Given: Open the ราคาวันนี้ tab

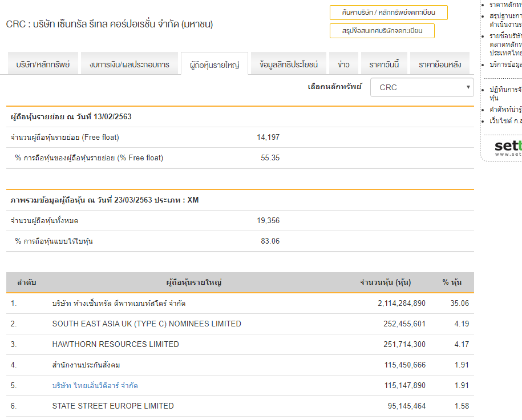Looking at the screenshot, I should click(x=384, y=64).
